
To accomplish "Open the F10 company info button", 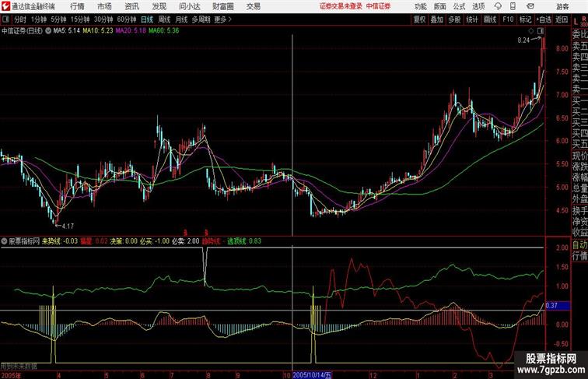I will pos(508,19).
